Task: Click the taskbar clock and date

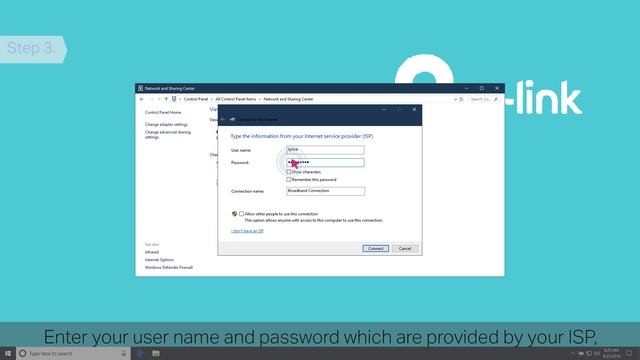Action: (611, 353)
